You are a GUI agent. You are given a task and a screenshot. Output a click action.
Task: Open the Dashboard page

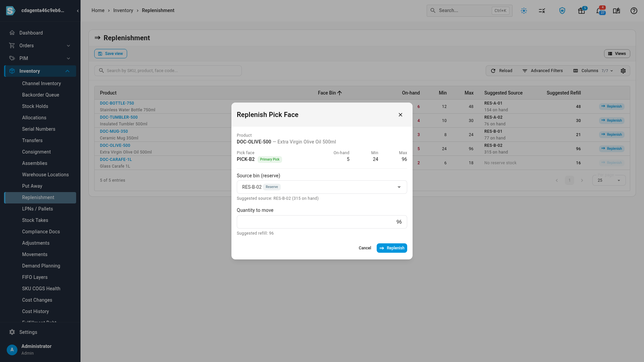[40, 33]
